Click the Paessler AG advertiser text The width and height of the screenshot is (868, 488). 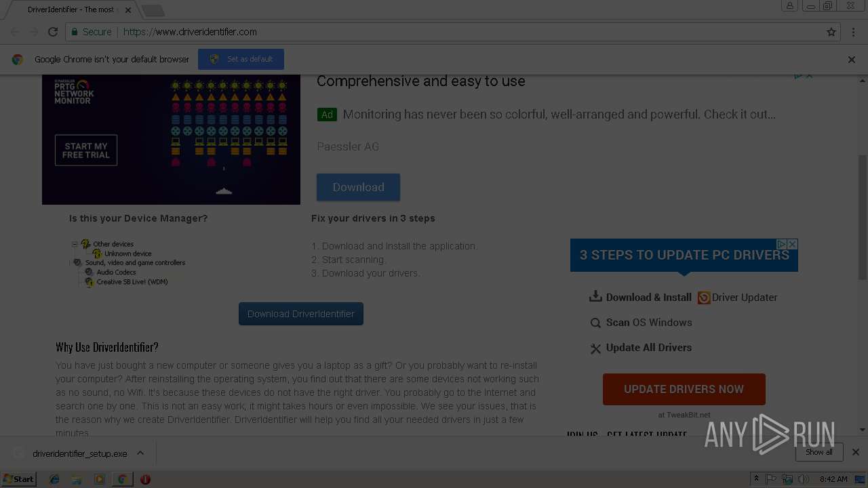pos(348,146)
